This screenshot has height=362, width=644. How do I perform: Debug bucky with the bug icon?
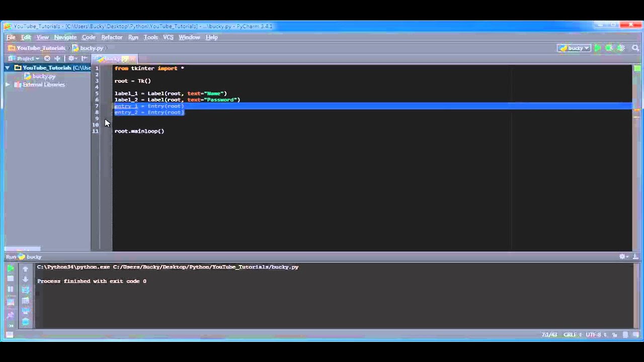609,48
